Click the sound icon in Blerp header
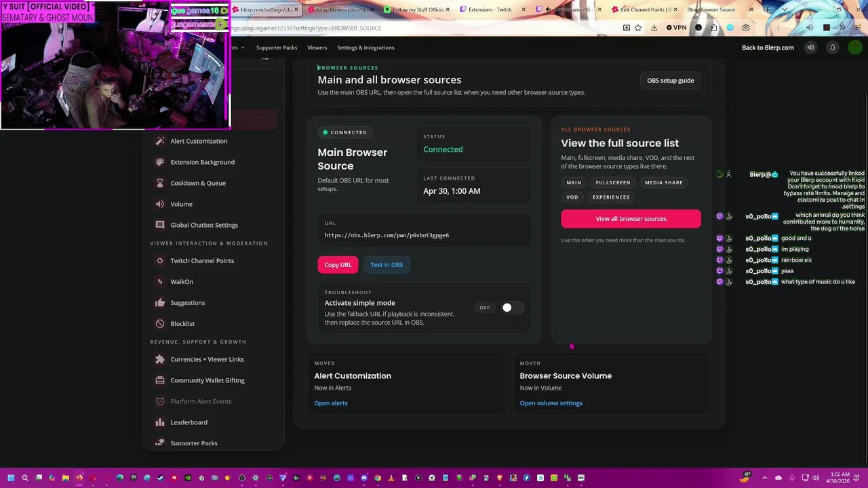Viewport: 868px width, 488px height. (810, 47)
